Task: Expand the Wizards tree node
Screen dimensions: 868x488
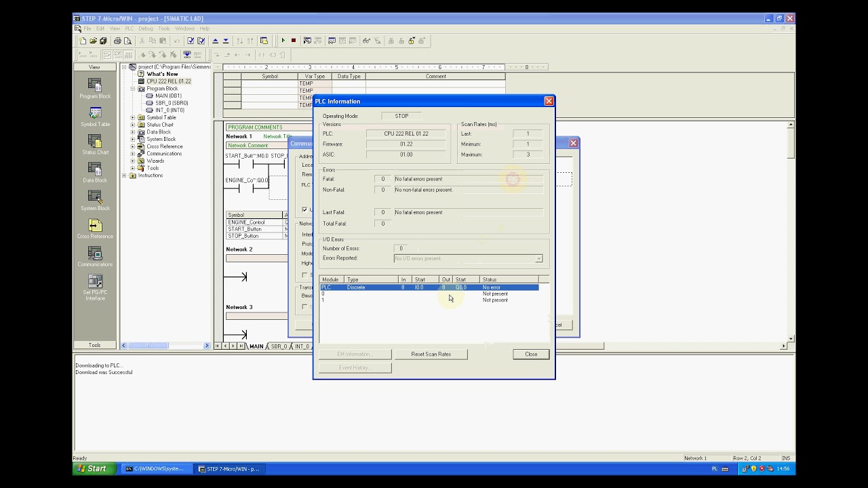Action: [x=133, y=161]
